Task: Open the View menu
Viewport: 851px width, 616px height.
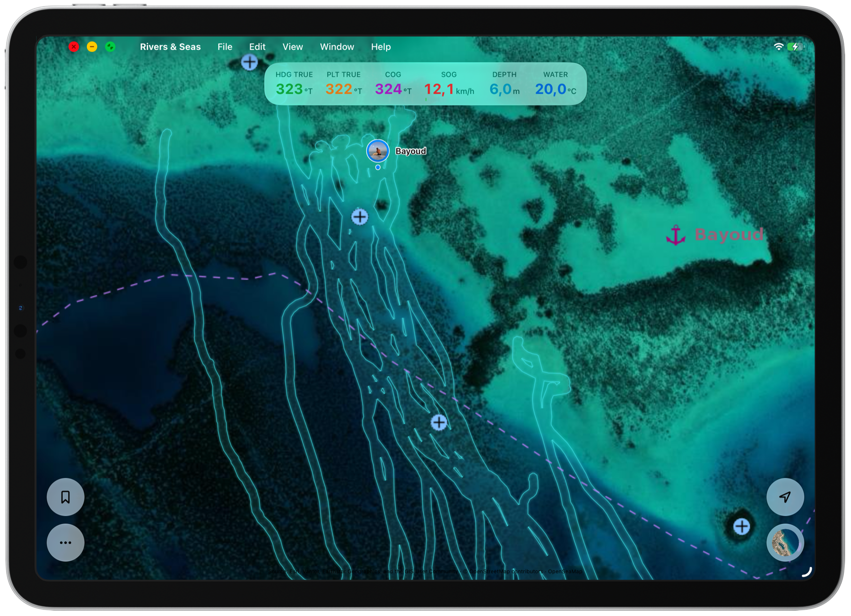Action: [293, 47]
